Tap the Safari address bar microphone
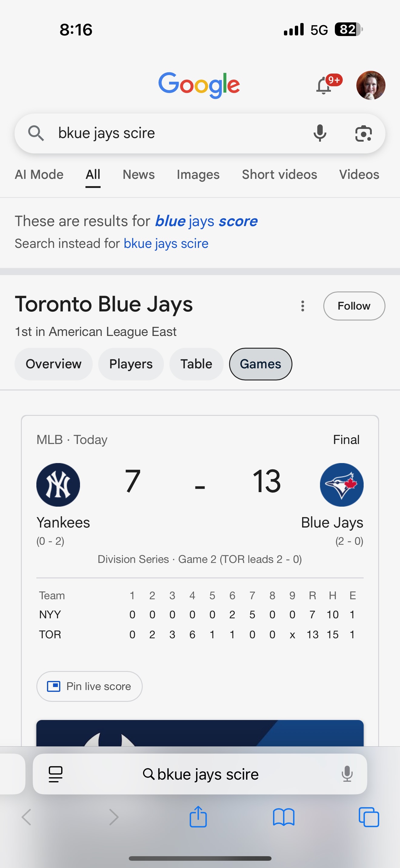 click(347, 774)
